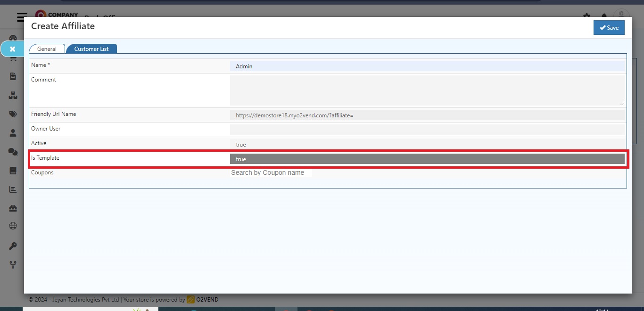Open the Products boxes icon in sidebar
This screenshot has width=644, height=311.
click(13, 95)
